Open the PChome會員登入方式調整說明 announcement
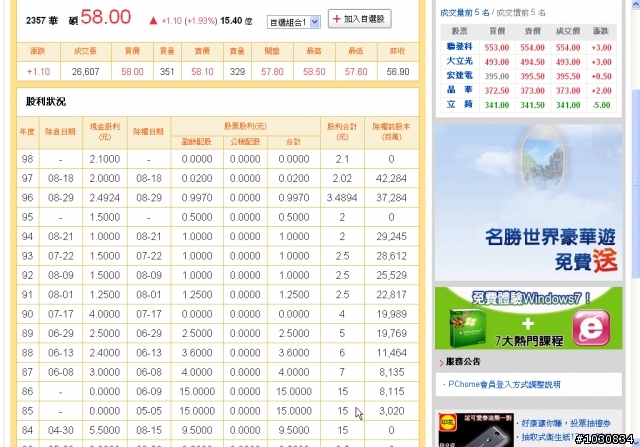Viewport: 640px width, 447px height. (504, 384)
